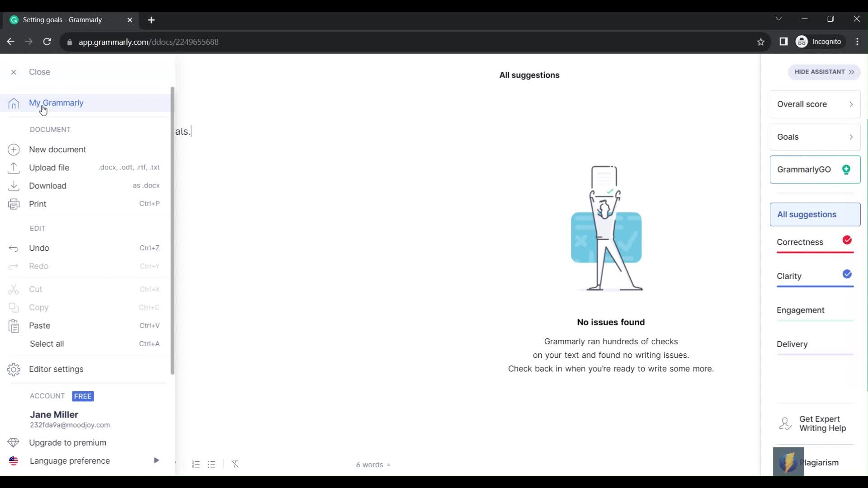
Task: Click the New document icon
Action: pos(14,149)
